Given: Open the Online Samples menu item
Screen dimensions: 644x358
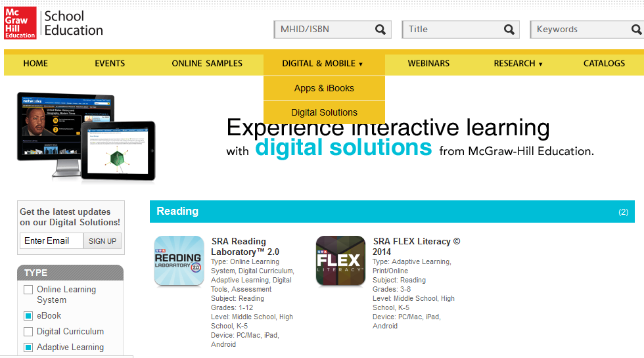Looking at the screenshot, I should tap(207, 64).
